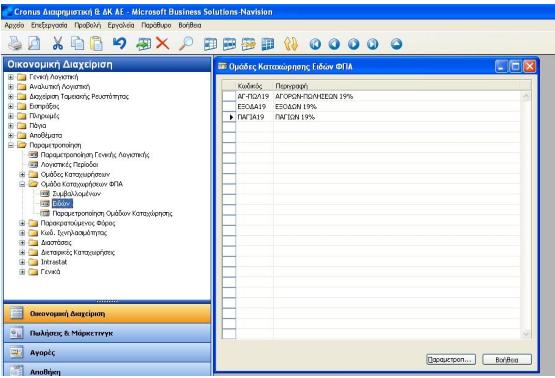Click the Table Filter toolbar icon
The height and width of the screenshot is (378, 555).
pos(229,44)
